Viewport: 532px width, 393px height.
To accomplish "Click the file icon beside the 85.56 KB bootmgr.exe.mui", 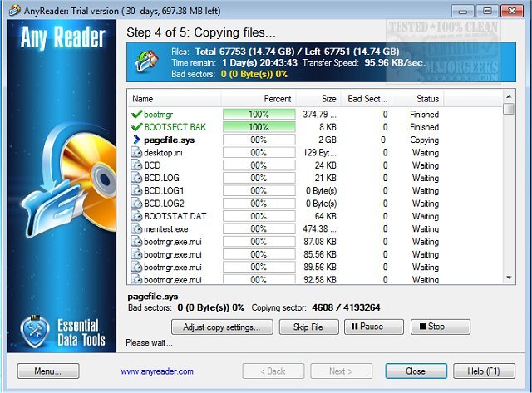I will (x=136, y=254).
